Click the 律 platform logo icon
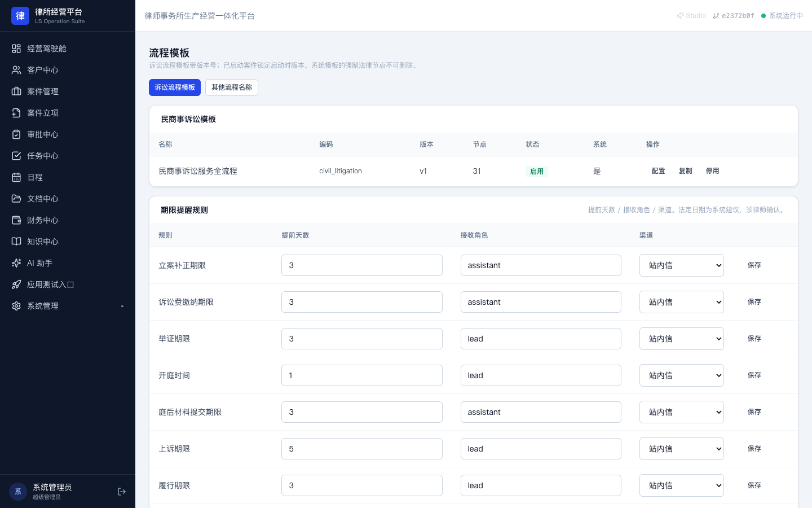This screenshot has height=508, width=812. point(20,16)
